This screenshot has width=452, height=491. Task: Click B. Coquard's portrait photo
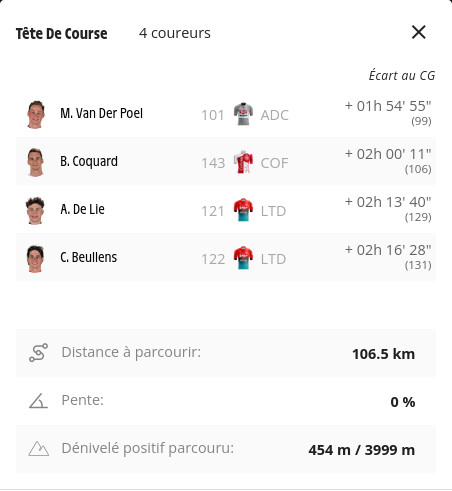tap(35, 162)
